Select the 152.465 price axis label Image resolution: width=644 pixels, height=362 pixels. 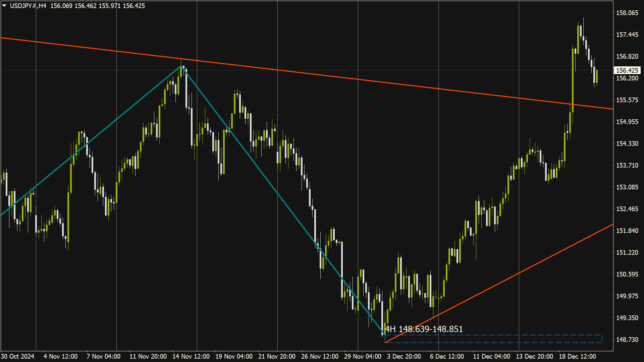627,209
